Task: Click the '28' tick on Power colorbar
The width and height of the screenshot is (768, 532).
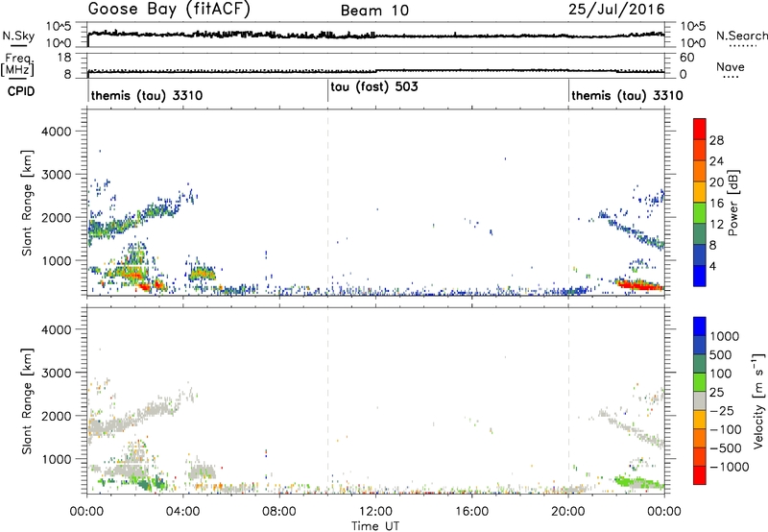Action: (716, 140)
